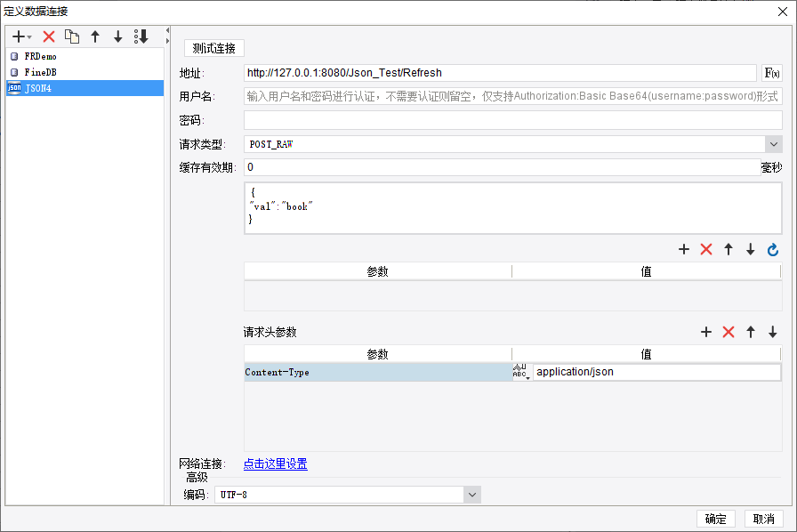This screenshot has height=532, width=797.
Task: Move request body parameter up
Action: tap(729, 249)
